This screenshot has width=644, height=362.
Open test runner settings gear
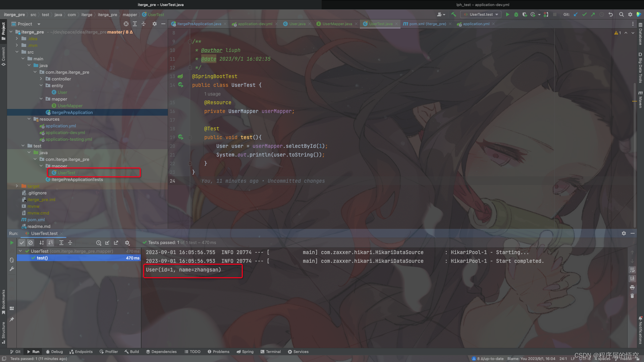127,243
